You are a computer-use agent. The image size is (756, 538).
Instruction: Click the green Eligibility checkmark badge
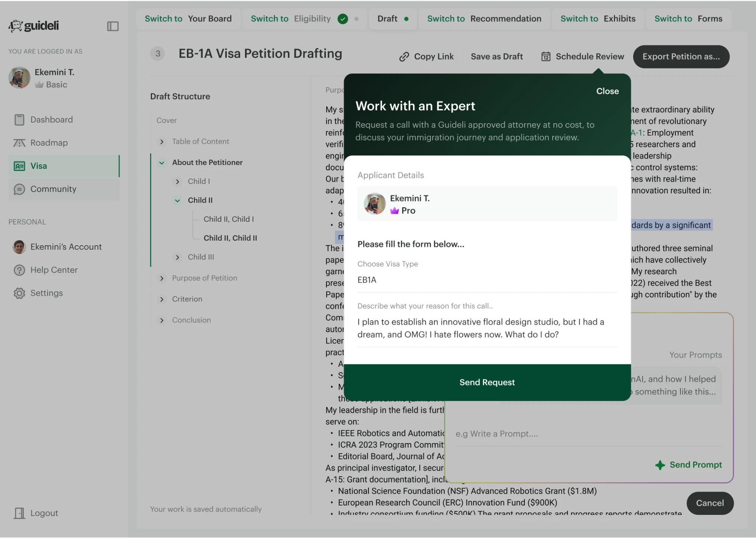[342, 19]
